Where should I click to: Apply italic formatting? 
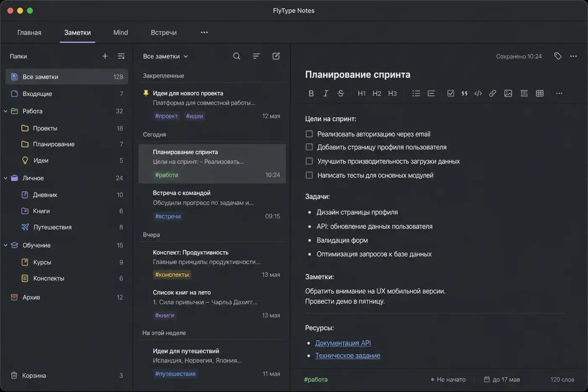tap(325, 93)
